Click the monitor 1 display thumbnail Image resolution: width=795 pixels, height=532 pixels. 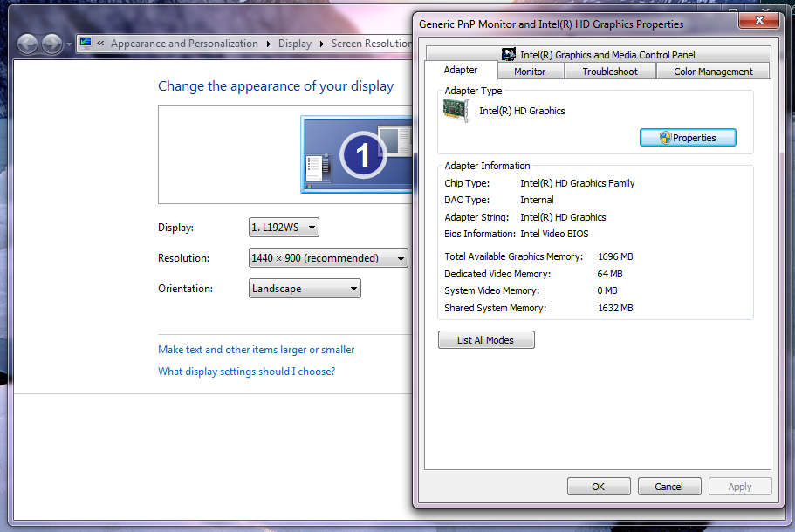tap(357, 154)
